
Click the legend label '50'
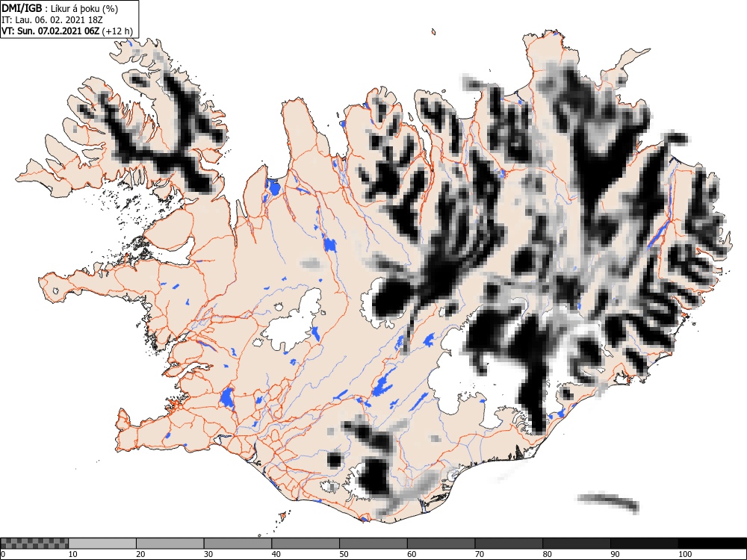(344, 554)
